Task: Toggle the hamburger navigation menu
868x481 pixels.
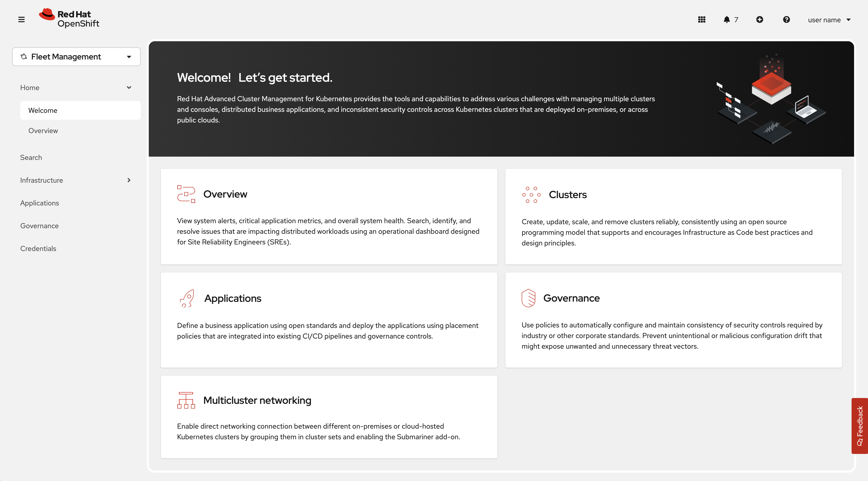Action: pyautogui.click(x=22, y=19)
